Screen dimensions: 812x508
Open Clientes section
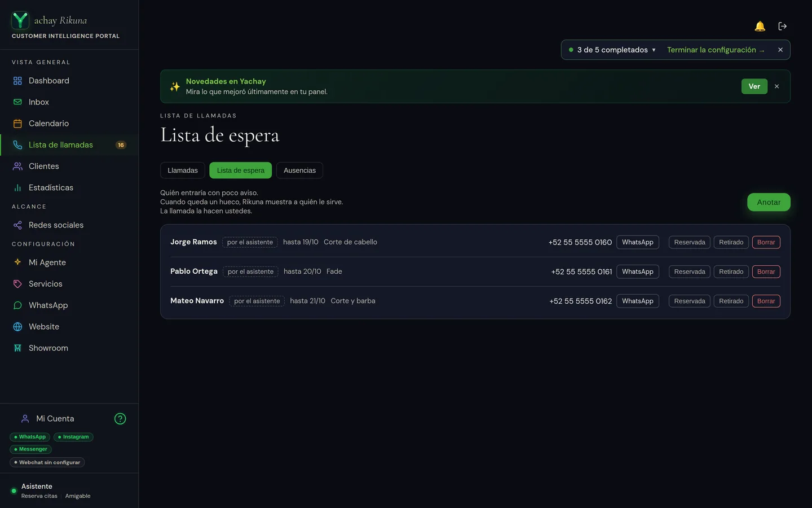(69, 167)
